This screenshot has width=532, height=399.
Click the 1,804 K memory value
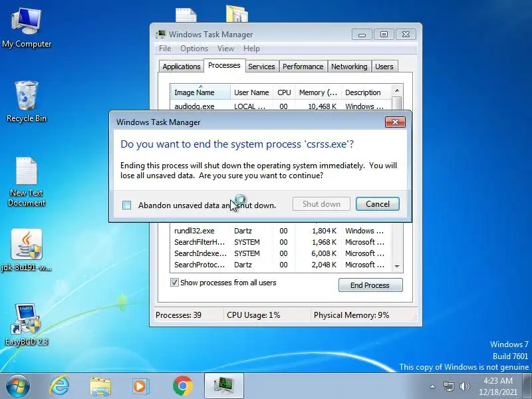point(324,231)
